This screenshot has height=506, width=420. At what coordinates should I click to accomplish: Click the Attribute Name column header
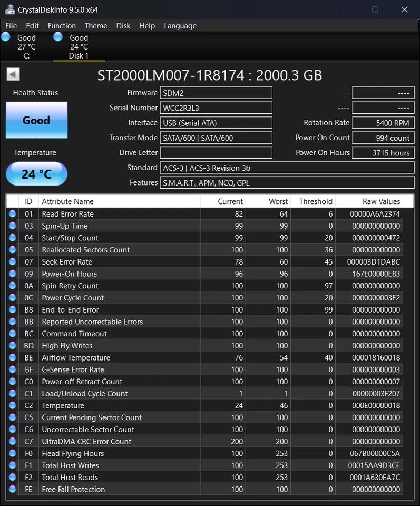pos(119,201)
